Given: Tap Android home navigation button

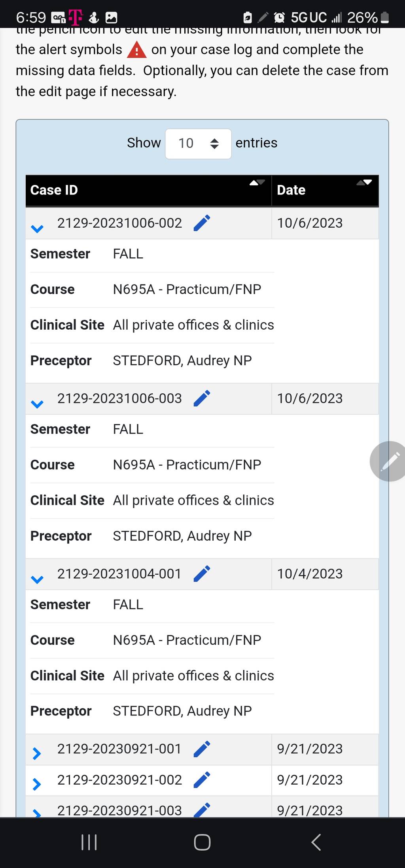Looking at the screenshot, I should point(202,842).
